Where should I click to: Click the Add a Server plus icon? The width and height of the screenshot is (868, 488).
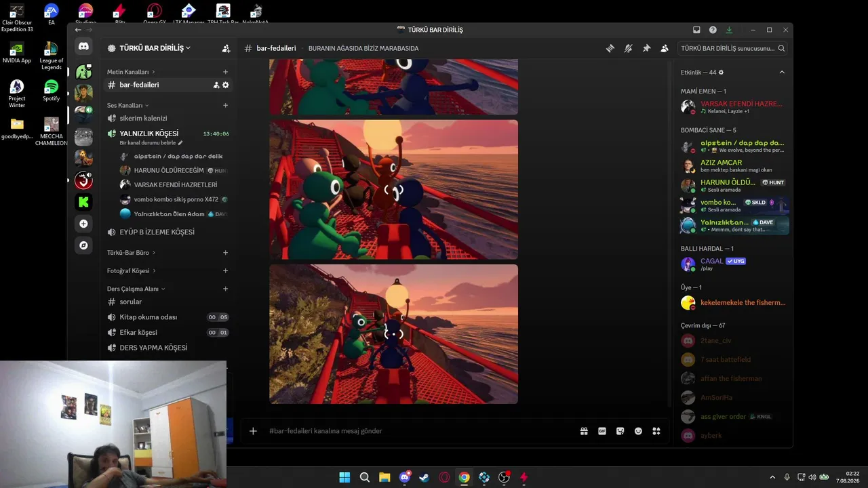[x=83, y=224]
